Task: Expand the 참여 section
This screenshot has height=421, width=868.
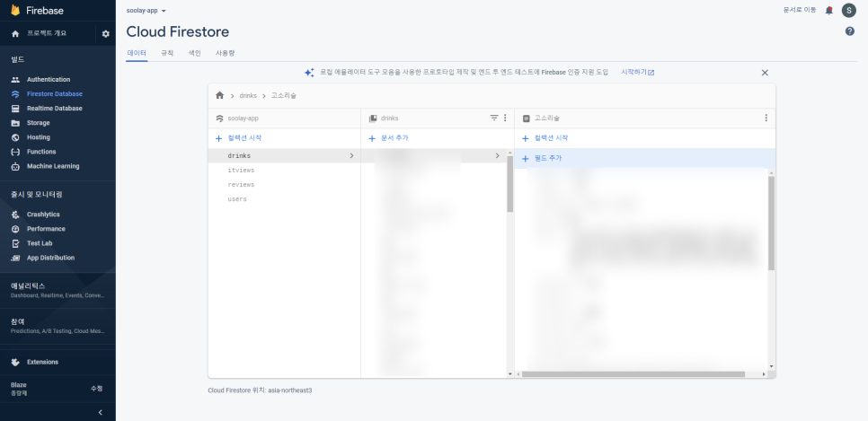Action: point(58,326)
